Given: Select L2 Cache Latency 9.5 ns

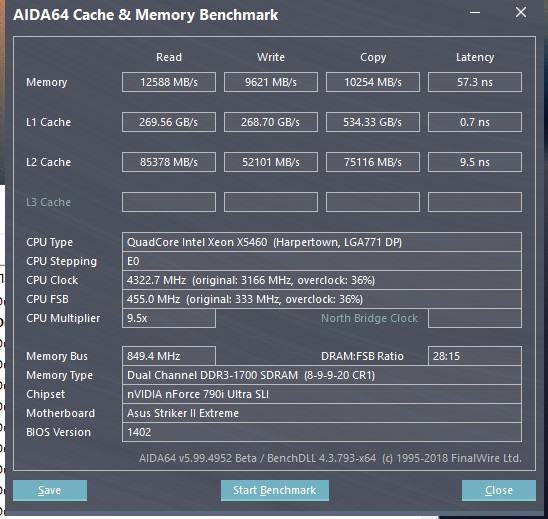Looking at the screenshot, I should tap(475, 162).
